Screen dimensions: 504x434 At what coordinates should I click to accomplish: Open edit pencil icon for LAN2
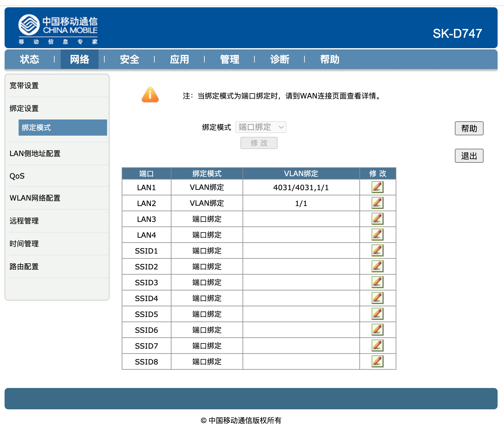coord(377,203)
